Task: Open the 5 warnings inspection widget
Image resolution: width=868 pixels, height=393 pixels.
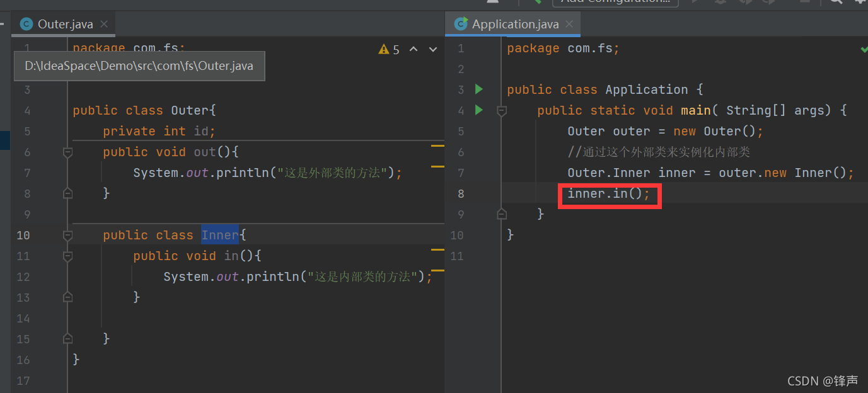Action: tap(389, 49)
